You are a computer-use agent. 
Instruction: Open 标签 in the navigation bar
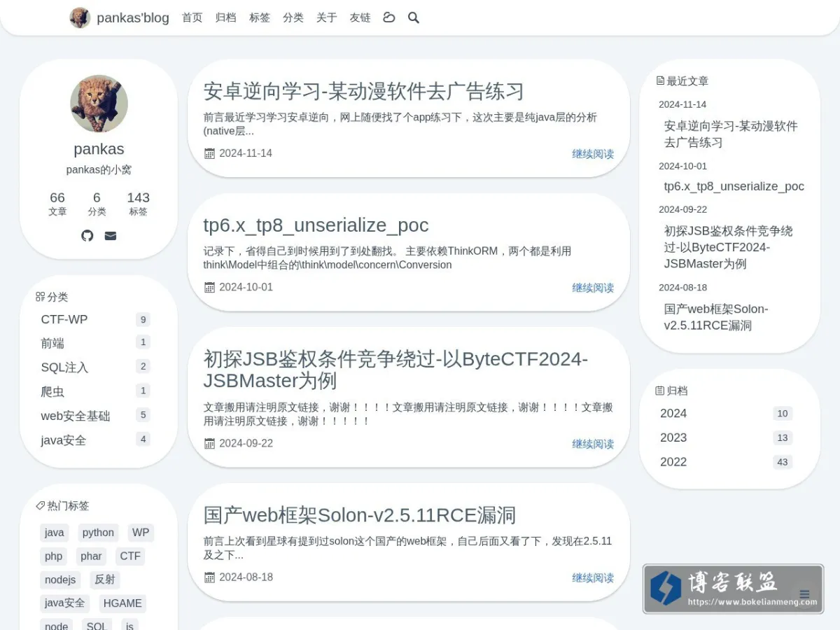click(260, 17)
